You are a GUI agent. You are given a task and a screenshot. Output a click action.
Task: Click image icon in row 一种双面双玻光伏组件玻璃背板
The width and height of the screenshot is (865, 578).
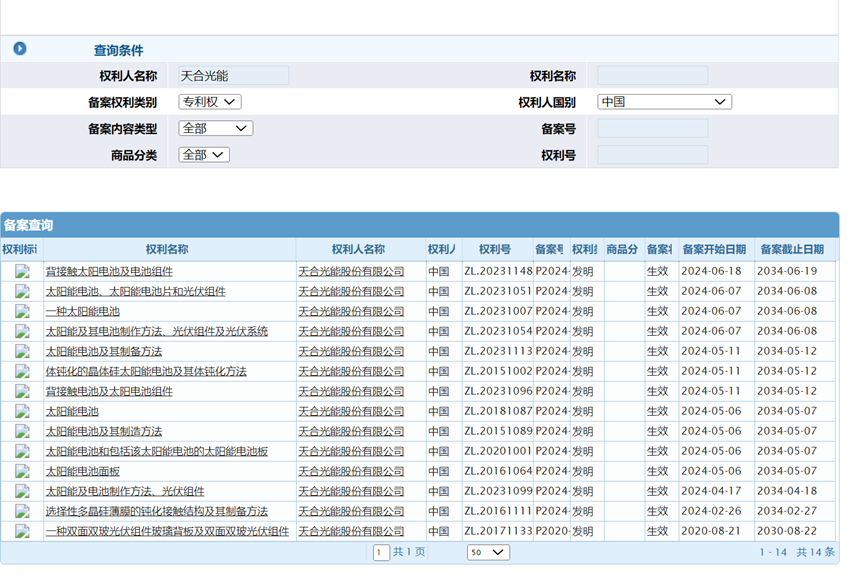pos(22,531)
